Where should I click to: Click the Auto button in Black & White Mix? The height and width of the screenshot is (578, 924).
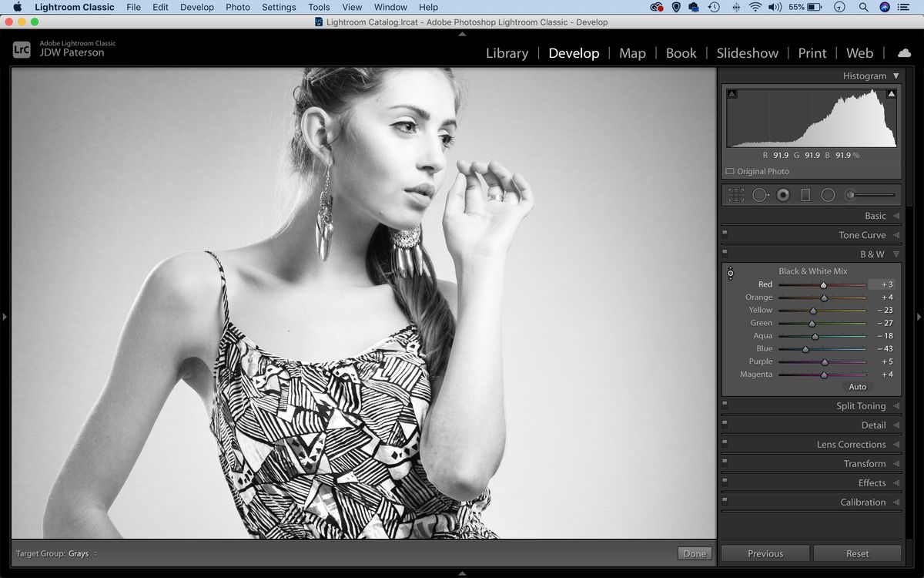point(857,387)
